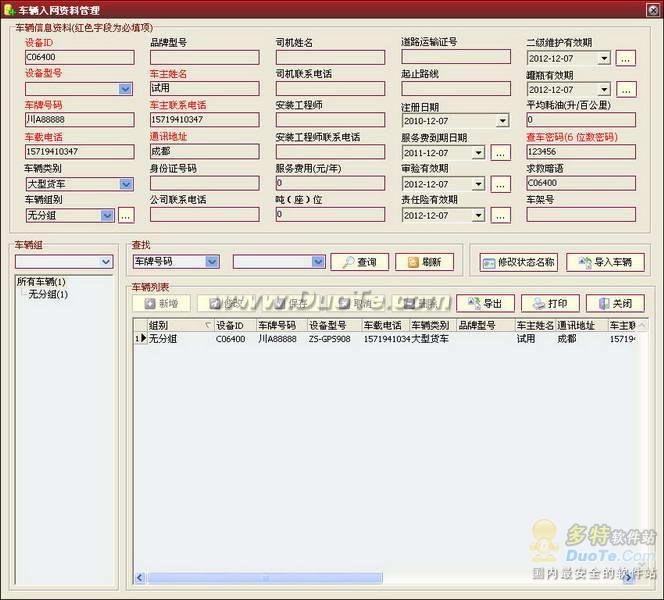The height and width of the screenshot is (600, 664).
Task: Open 车辆组别 dropdown showing 无分组
Action: [x=107, y=216]
